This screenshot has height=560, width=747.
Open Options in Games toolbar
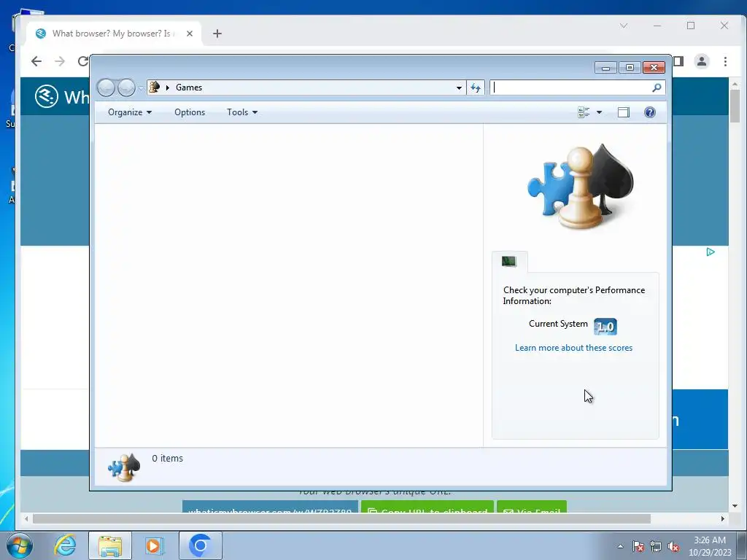(190, 112)
